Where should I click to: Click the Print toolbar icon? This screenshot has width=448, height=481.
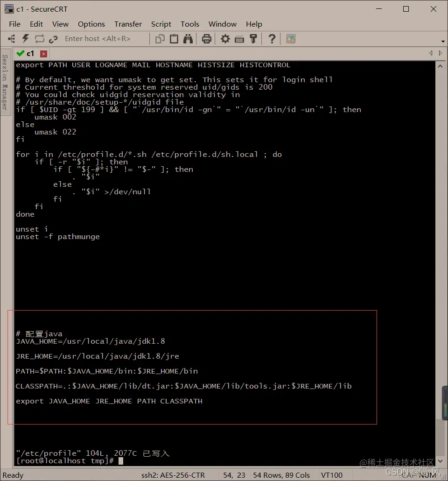coord(207,39)
